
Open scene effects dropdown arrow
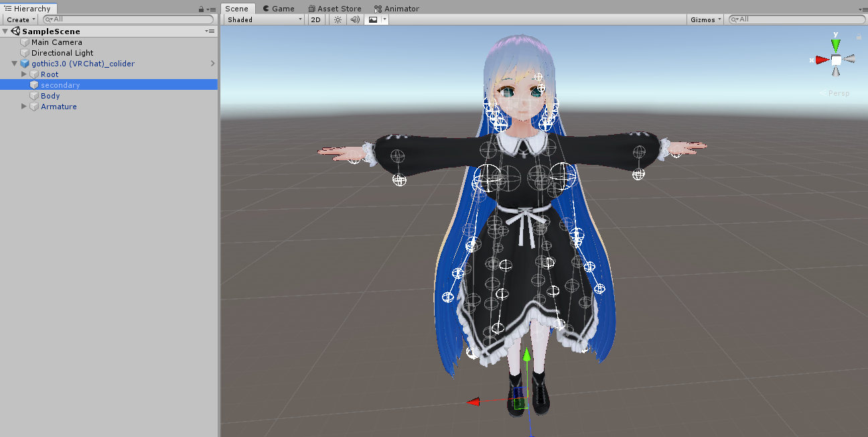point(385,19)
